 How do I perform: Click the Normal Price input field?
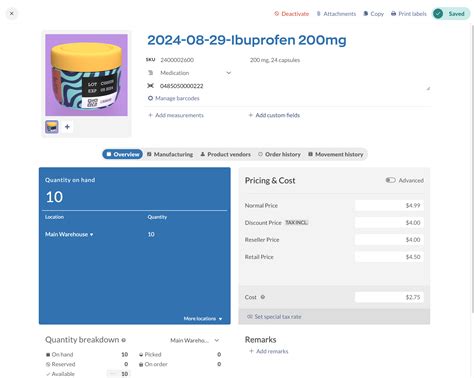point(389,205)
